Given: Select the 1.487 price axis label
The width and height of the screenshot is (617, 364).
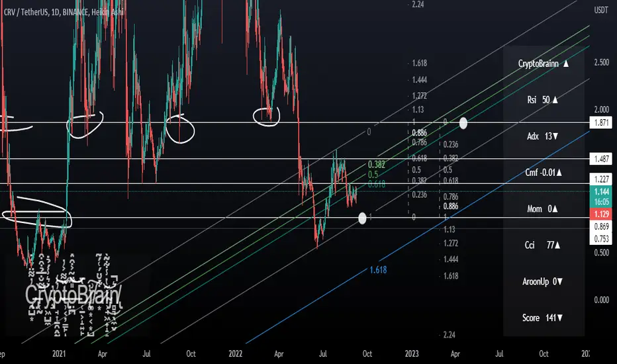Looking at the screenshot, I should pos(601,159).
